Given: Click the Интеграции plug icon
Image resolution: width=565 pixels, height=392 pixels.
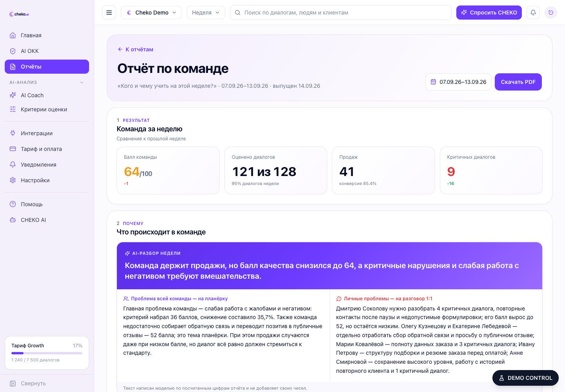Looking at the screenshot, I should coord(13,133).
